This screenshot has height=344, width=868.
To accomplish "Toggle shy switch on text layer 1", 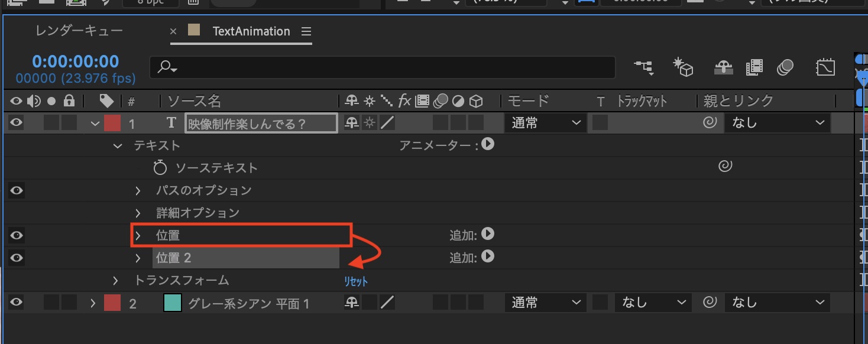I will (352, 123).
